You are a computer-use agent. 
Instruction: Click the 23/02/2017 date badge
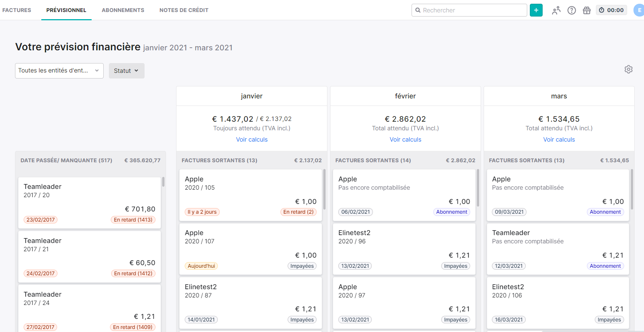point(41,220)
